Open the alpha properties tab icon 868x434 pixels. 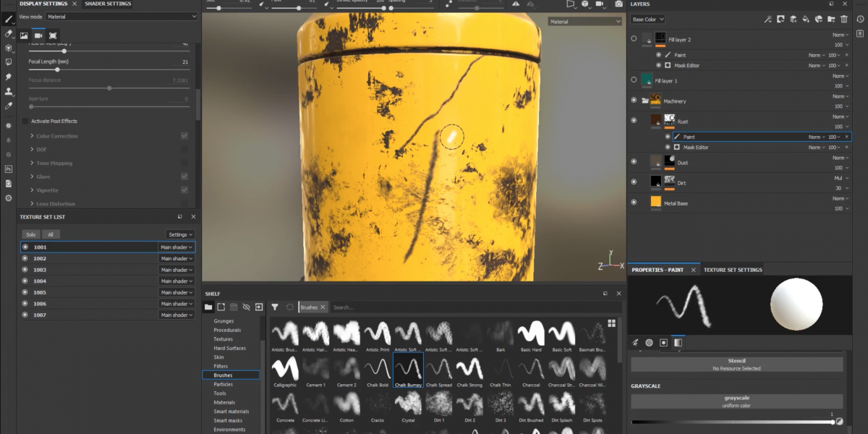tap(649, 342)
